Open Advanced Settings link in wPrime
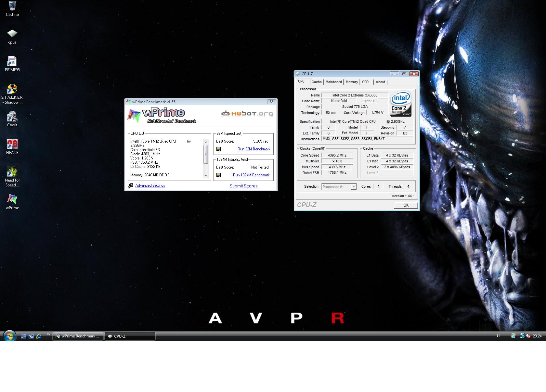546x392 pixels. [x=150, y=185]
